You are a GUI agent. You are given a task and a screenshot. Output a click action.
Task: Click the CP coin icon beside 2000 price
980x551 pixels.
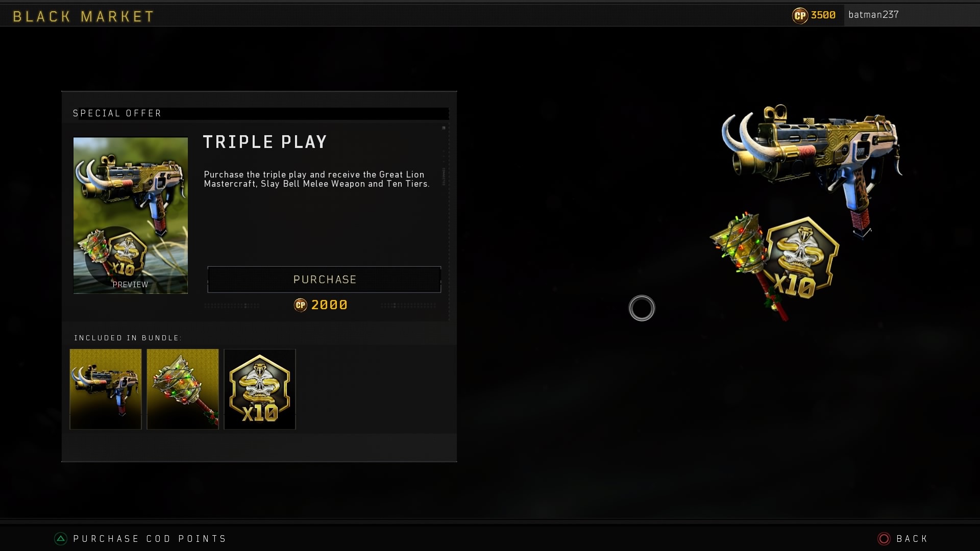point(301,305)
